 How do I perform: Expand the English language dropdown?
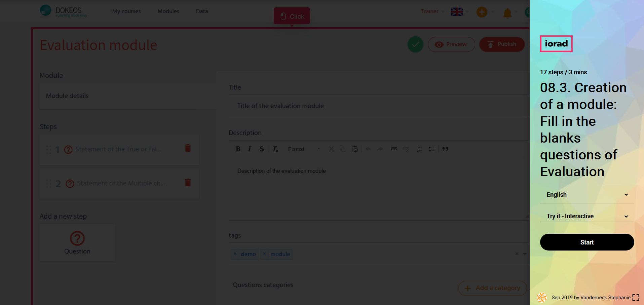pos(587,195)
